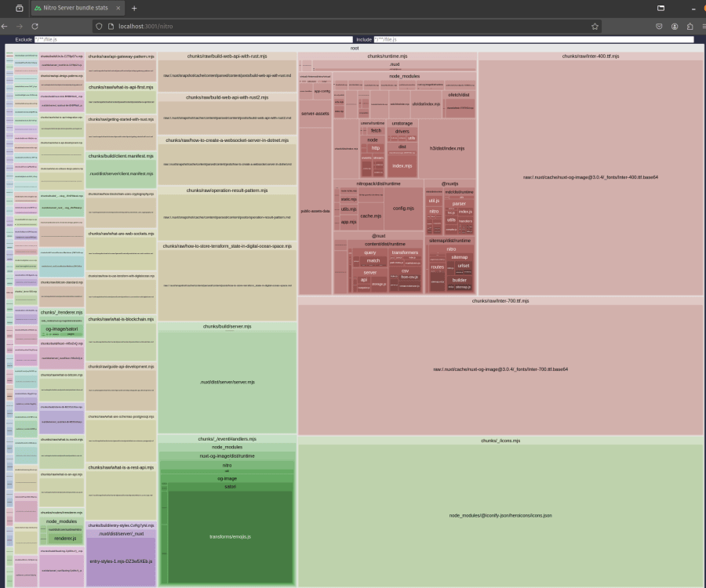Click the public-assets-data block
706x588 pixels.
pos(315,211)
